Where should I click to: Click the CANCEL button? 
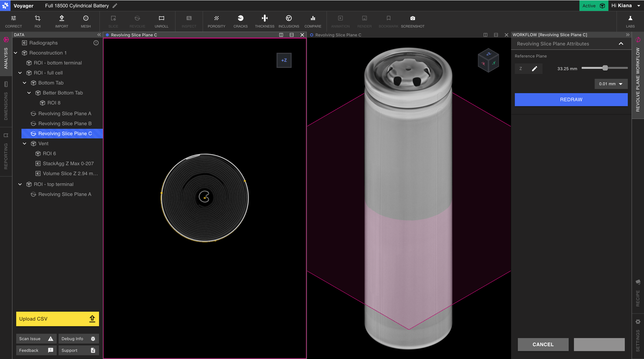543,344
